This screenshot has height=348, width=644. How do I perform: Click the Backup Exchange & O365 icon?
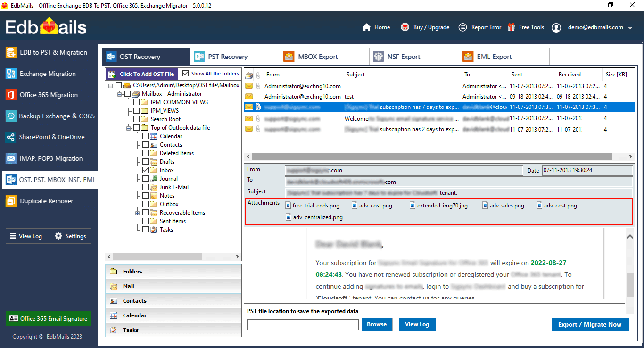click(11, 116)
